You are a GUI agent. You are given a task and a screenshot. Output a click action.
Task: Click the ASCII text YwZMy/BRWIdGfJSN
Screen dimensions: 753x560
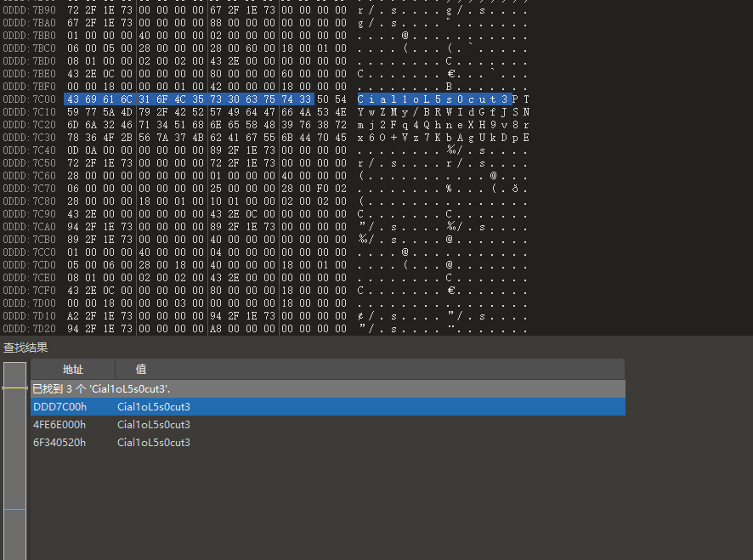pos(444,112)
